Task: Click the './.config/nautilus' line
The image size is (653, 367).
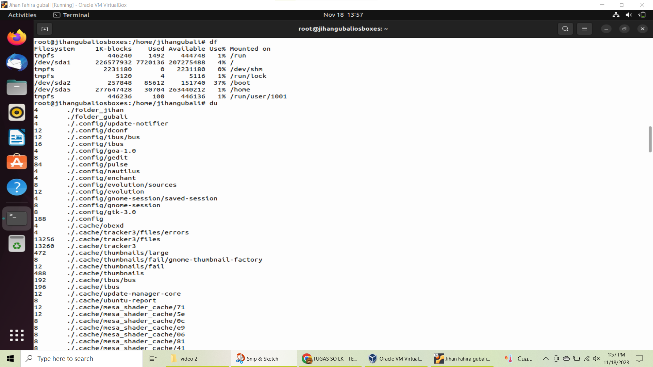Action: pos(104,171)
